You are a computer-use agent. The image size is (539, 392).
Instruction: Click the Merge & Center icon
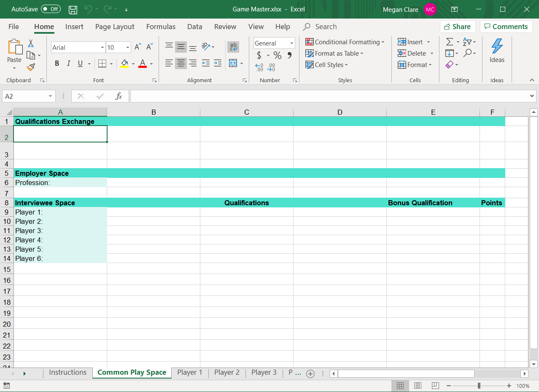coord(233,63)
